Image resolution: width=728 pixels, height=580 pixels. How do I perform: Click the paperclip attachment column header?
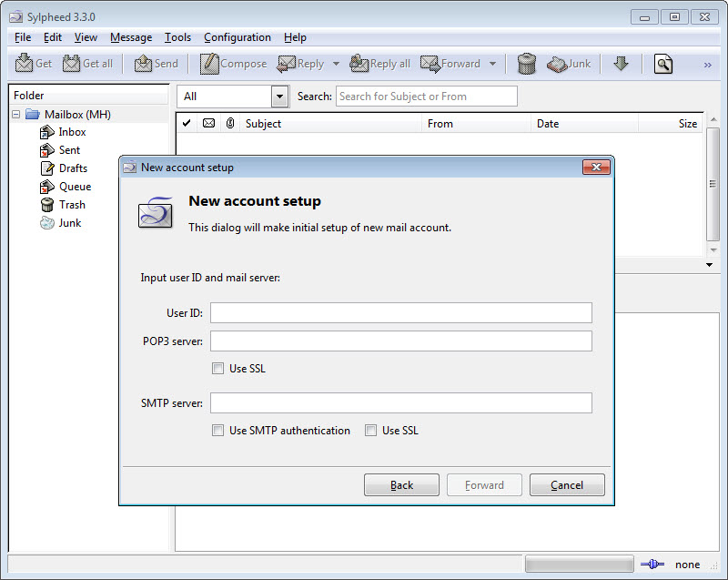pos(230,123)
